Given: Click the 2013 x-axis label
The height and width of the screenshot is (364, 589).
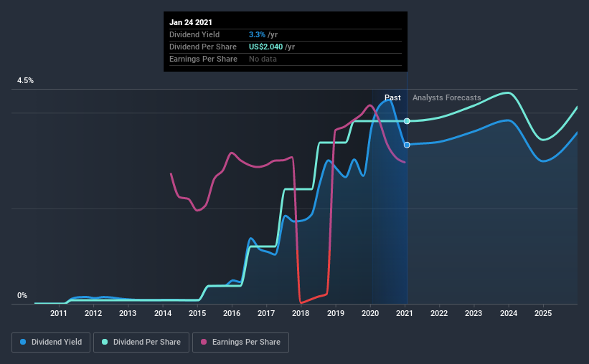Looking at the screenshot, I should point(128,313).
